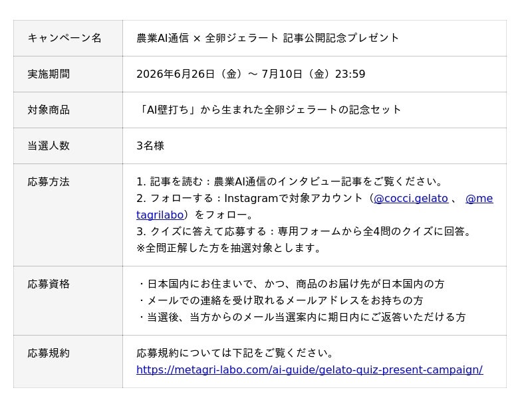The image size is (532, 408).
Task: Click the メールでの連絡を受け取れる eligibility line
Action: click(x=280, y=300)
